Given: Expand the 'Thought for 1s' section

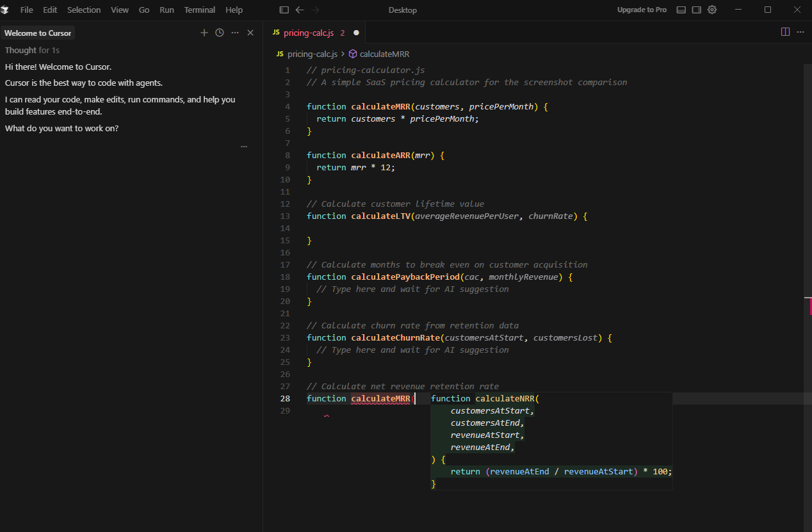Looking at the screenshot, I should point(32,50).
